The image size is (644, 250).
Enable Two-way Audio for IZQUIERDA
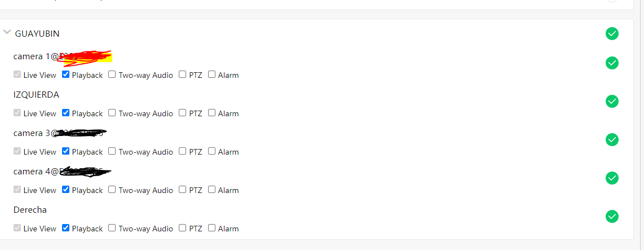(112, 113)
